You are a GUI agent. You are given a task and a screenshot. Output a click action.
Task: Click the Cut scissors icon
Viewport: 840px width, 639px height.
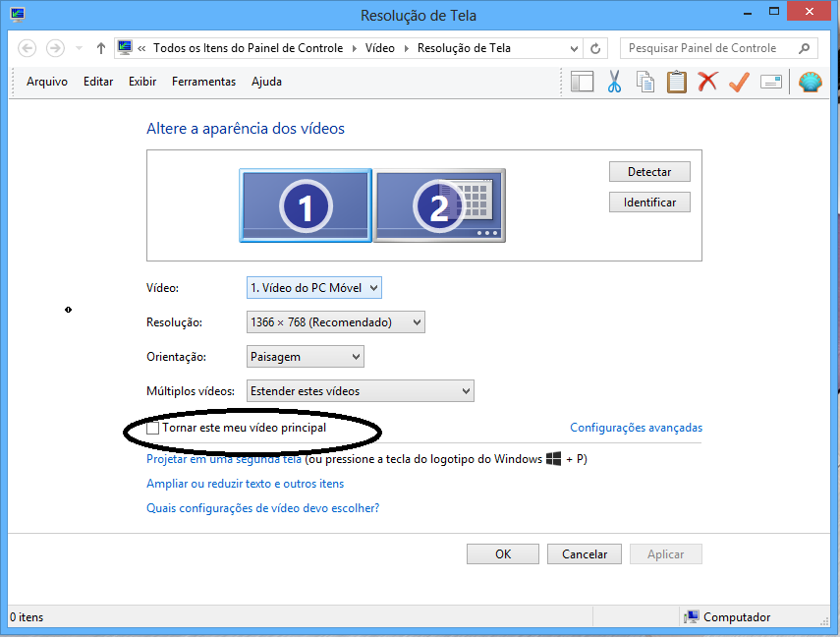(x=614, y=82)
